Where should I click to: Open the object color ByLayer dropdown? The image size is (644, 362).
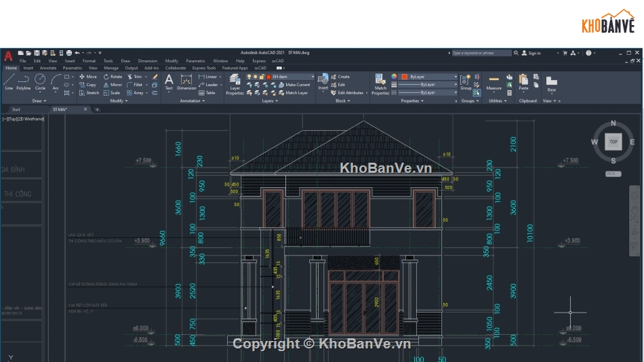[x=455, y=77]
